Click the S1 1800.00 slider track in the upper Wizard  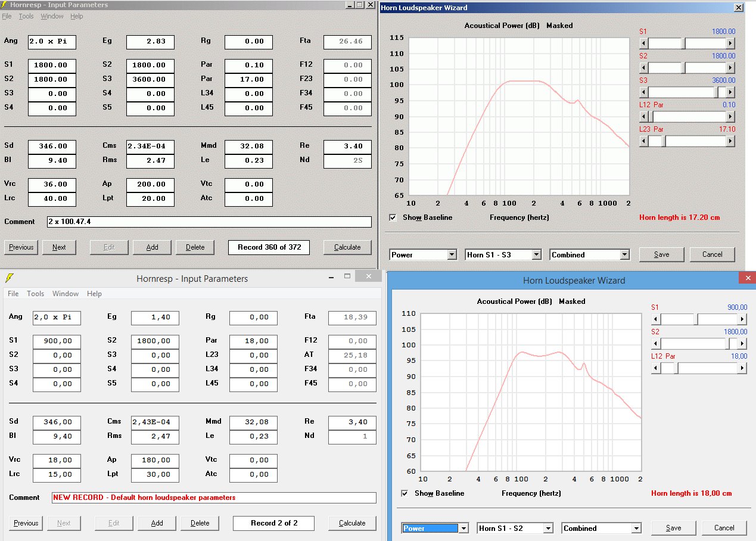pyautogui.click(x=687, y=43)
